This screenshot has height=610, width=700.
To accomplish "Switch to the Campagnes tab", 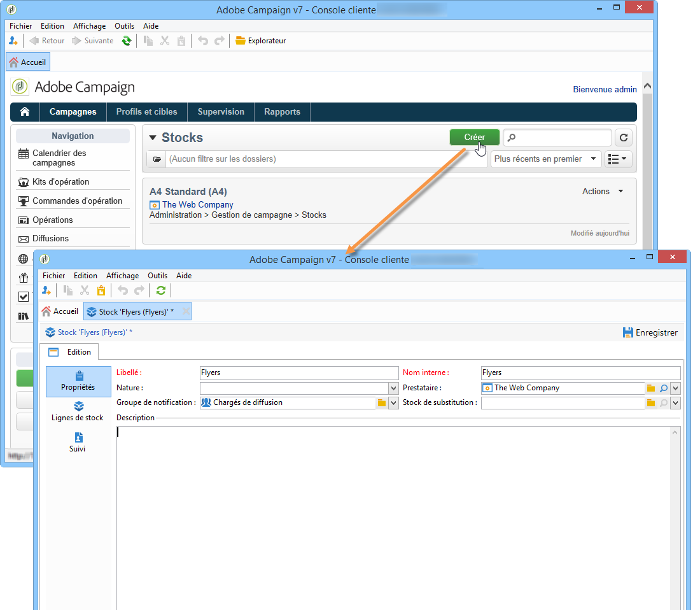I will pyautogui.click(x=73, y=111).
